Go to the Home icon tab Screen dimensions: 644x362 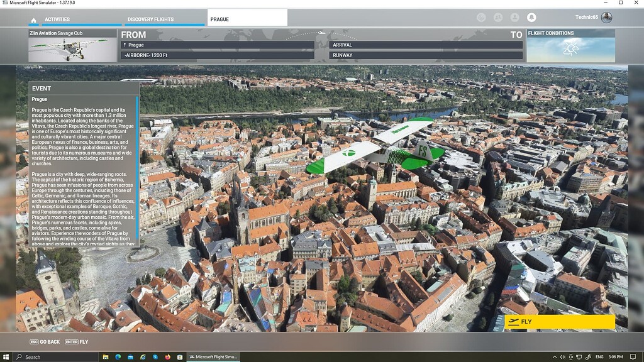(34, 19)
